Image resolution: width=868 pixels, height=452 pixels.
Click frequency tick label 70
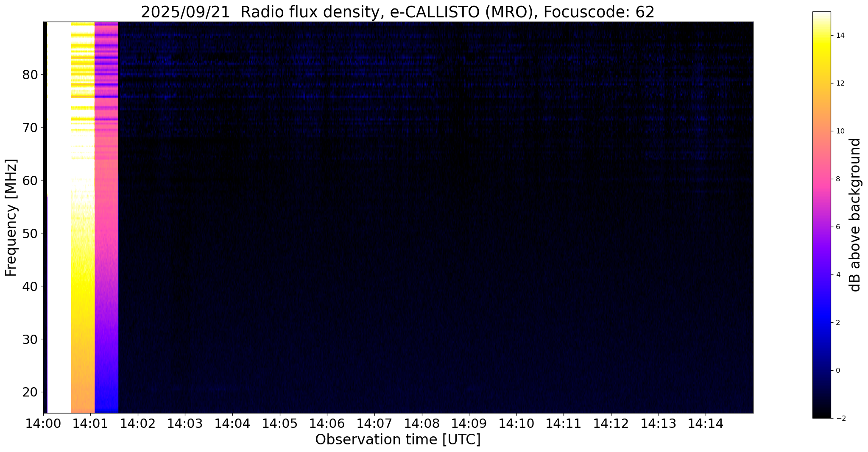[x=30, y=128]
